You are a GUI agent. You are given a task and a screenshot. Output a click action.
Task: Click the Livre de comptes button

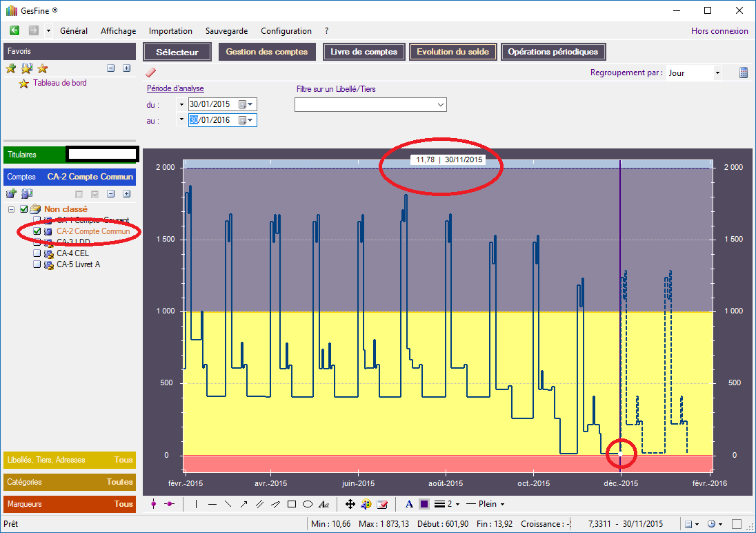(364, 52)
